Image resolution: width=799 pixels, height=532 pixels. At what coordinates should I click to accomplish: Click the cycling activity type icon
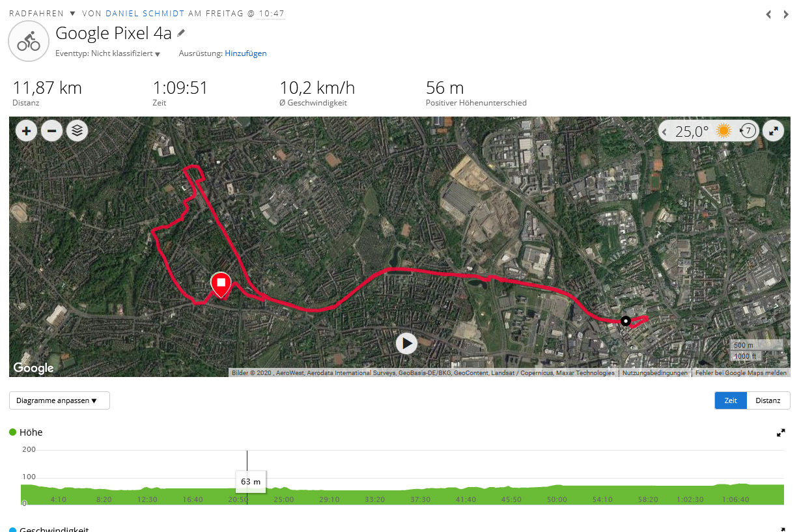[x=29, y=41]
